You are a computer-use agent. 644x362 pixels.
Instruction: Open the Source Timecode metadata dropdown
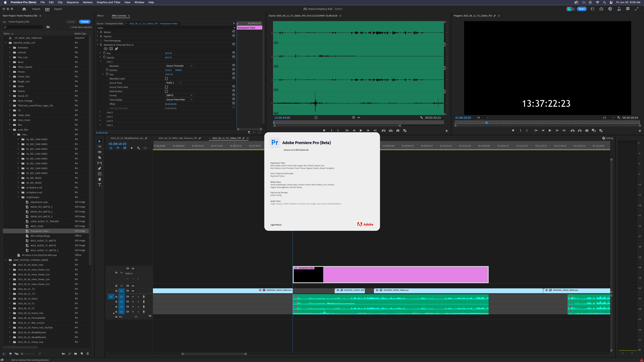pyautogui.click(x=179, y=66)
